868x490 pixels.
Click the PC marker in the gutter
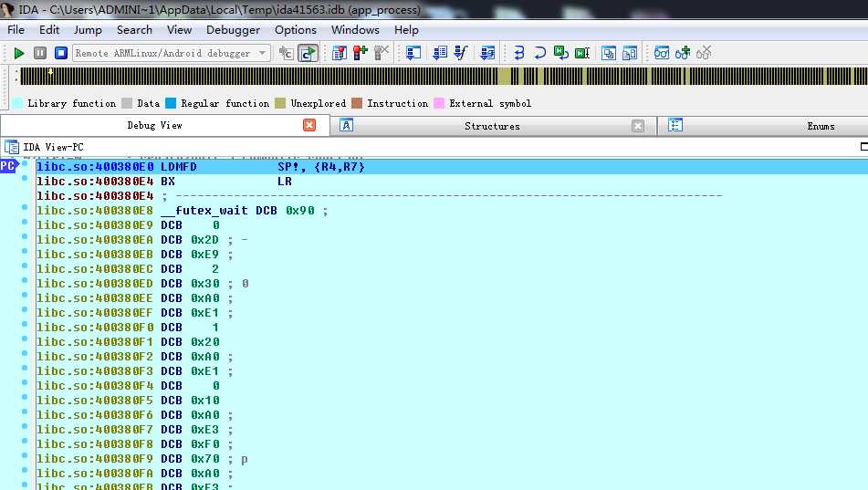coord(8,165)
